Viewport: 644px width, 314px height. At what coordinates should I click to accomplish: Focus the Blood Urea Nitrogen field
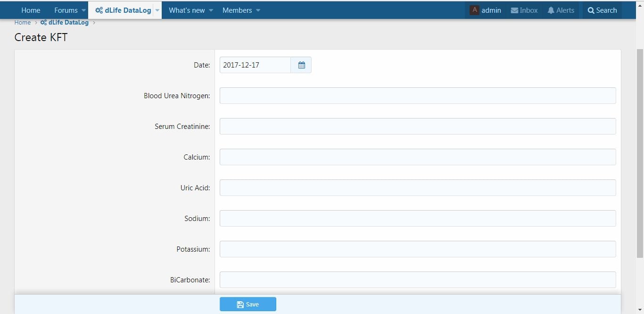point(418,95)
